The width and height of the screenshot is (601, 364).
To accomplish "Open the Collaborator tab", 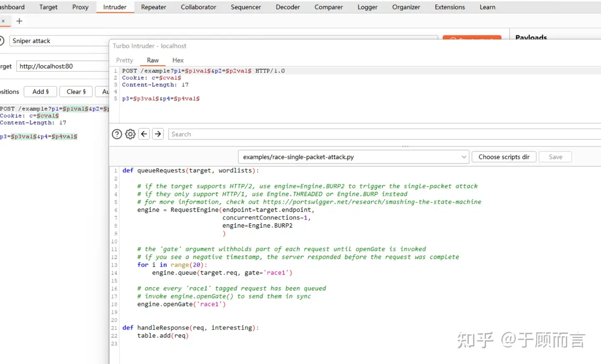I will coord(198,7).
